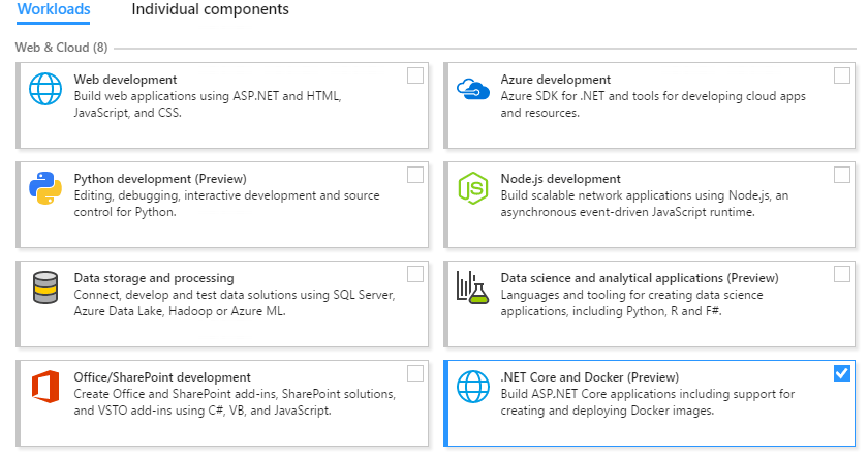Click the 'Editing, debugging, interactive development' description
The width and height of the screenshot is (868, 456).
click(x=227, y=203)
